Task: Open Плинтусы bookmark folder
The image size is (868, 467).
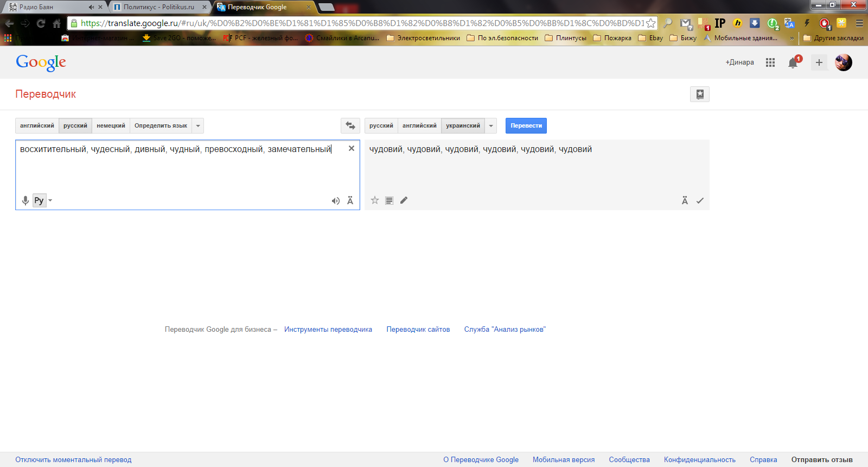Action: pyautogui.click(x=565, y=38)
